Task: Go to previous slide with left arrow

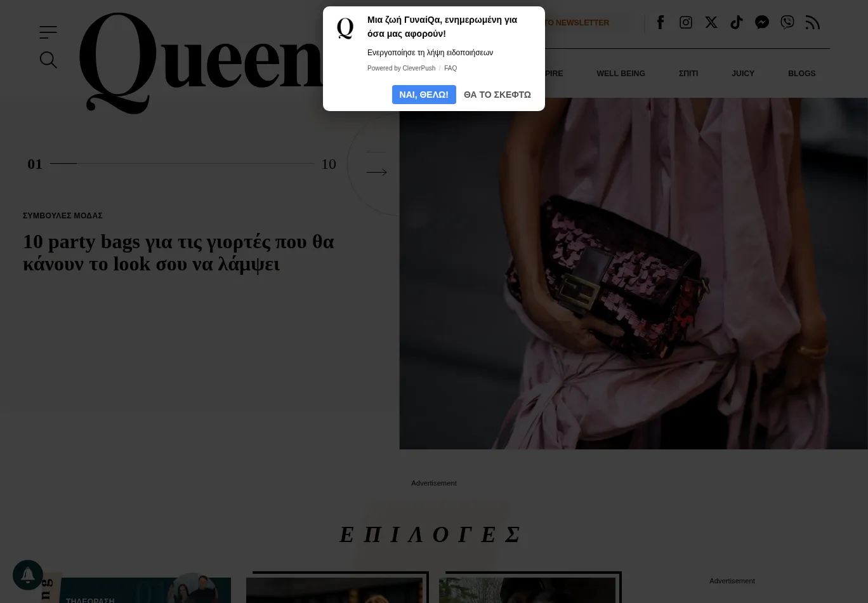Action: pos(376,152)
